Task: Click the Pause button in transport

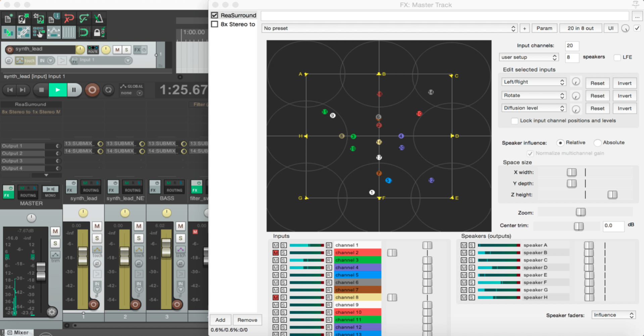Action: (x=74, y=90)
